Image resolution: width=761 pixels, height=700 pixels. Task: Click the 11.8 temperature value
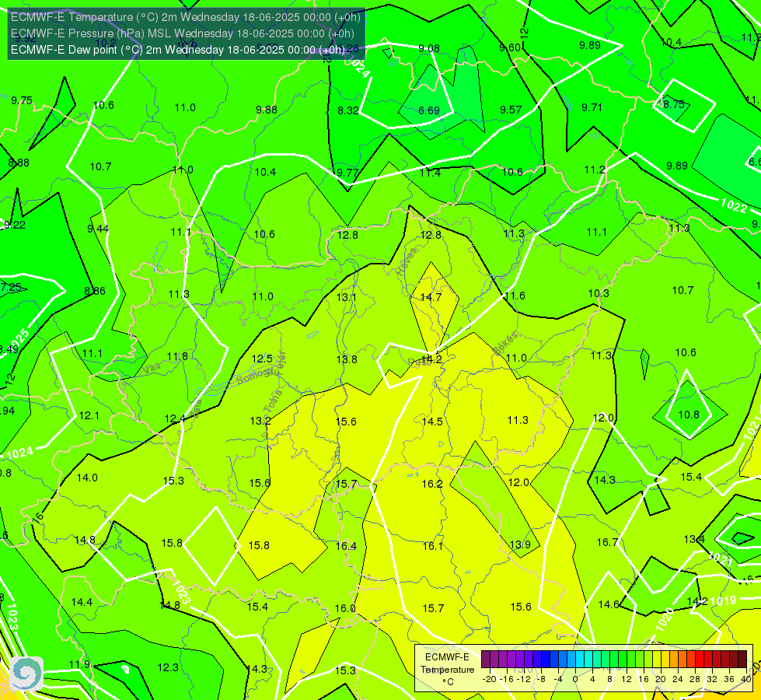click(177, 356)
